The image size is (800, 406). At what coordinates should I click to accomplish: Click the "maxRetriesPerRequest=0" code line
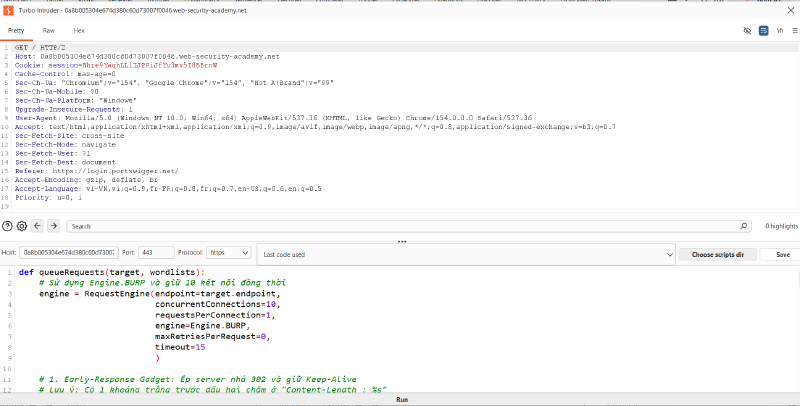click(212, 337)
